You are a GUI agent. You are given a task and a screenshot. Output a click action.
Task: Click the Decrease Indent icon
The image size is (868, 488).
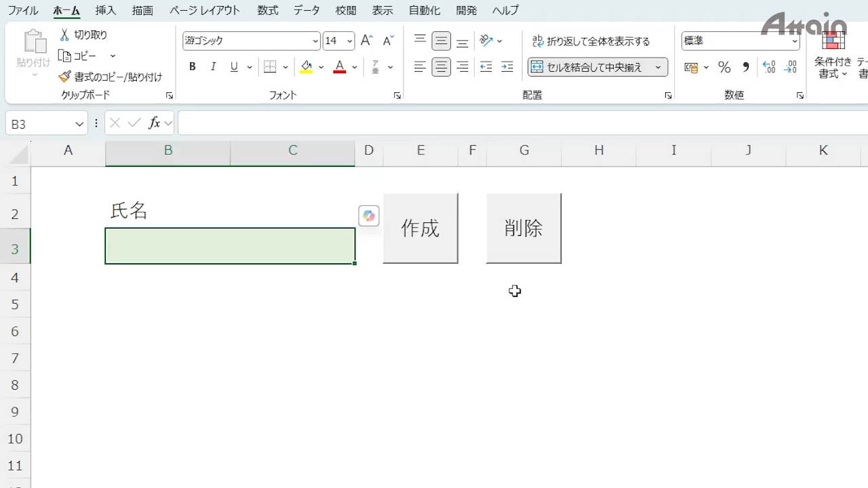pos(486,67)
